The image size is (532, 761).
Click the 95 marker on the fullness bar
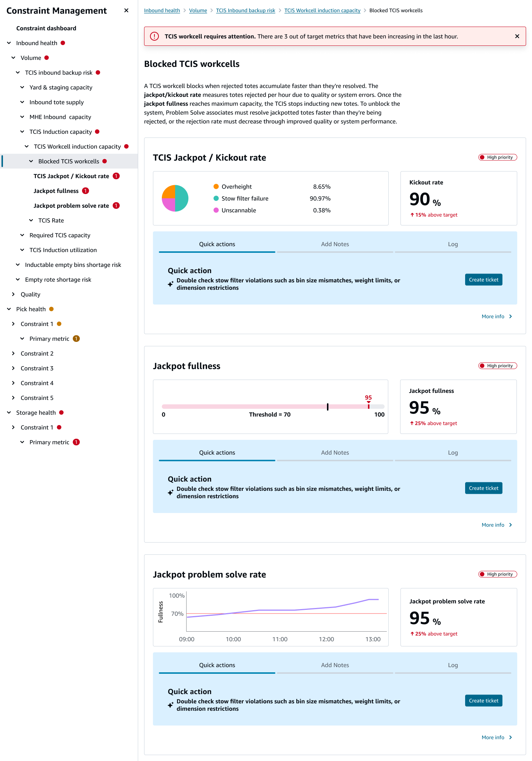368,402
